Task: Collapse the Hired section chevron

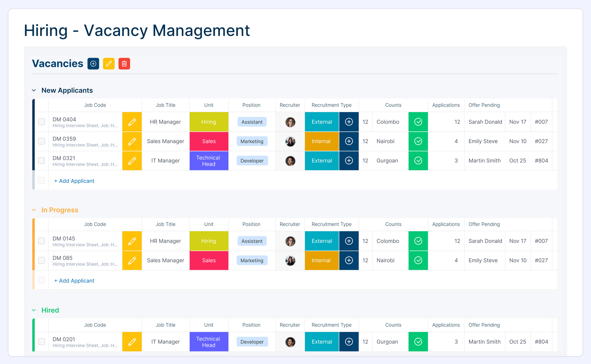Action: click(34, 310)
